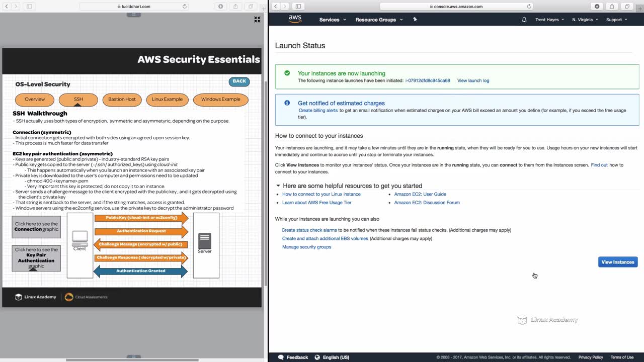This screenshot has width=644, height=362.
Task: Open the Amazon EC2: Discussion Forum link
Action: pyautogui.click(x=427, y=203)
